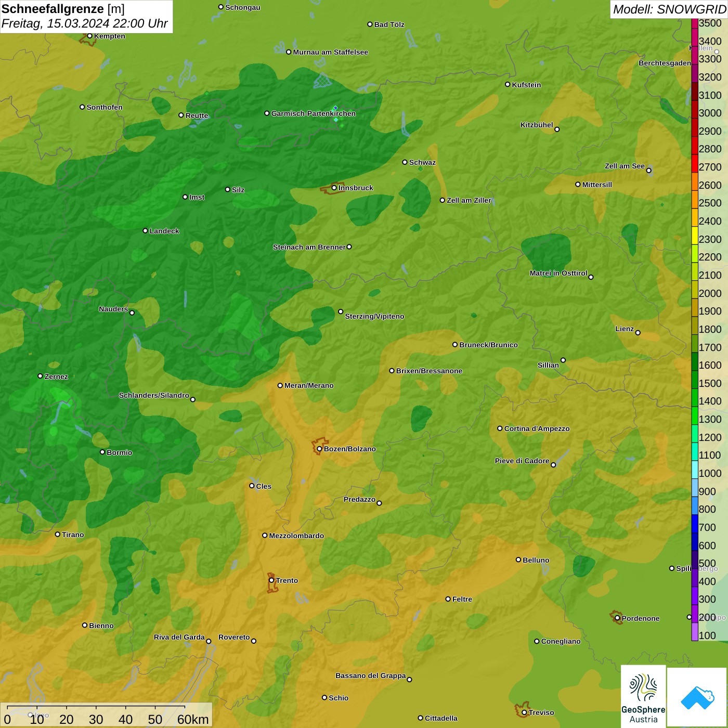
Task: Click the Nauders marker
Action: (x=132, y=313)
